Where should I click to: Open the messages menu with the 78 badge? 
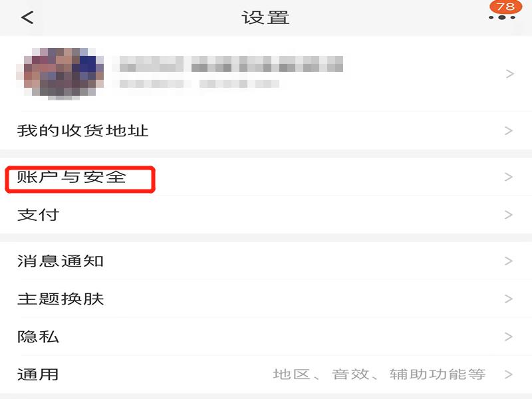[503, 10]
